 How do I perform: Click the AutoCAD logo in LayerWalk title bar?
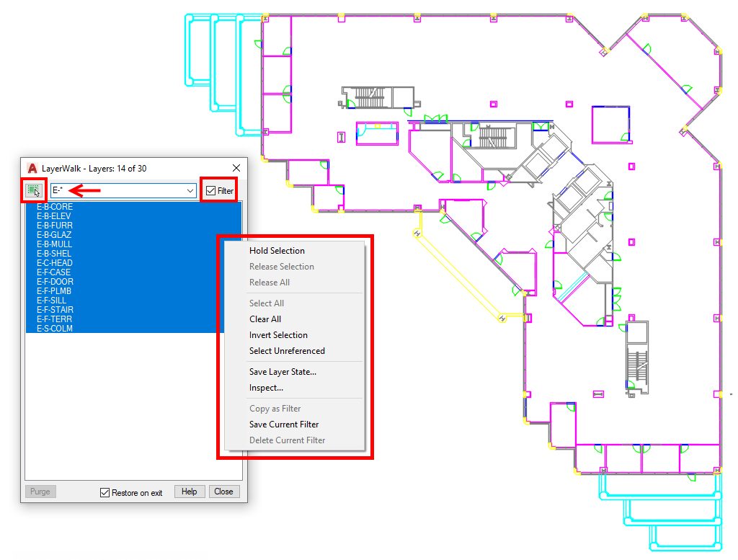[32, 168]
